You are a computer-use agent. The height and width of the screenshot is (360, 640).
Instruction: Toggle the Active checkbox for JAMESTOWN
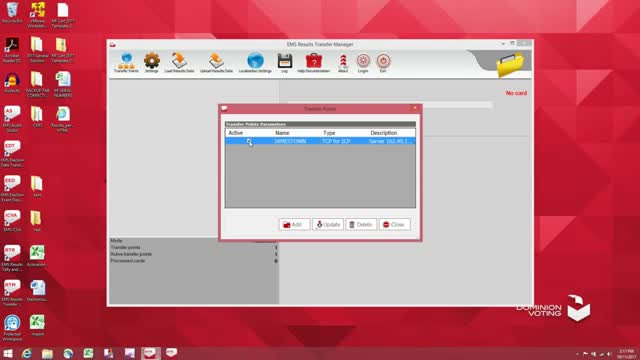click(249, 141)
